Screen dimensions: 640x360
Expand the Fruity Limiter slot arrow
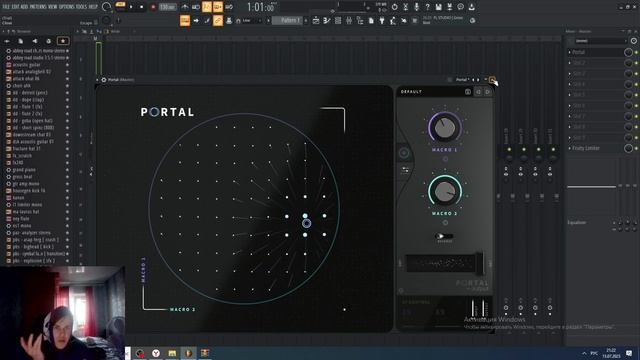(570, 148)
